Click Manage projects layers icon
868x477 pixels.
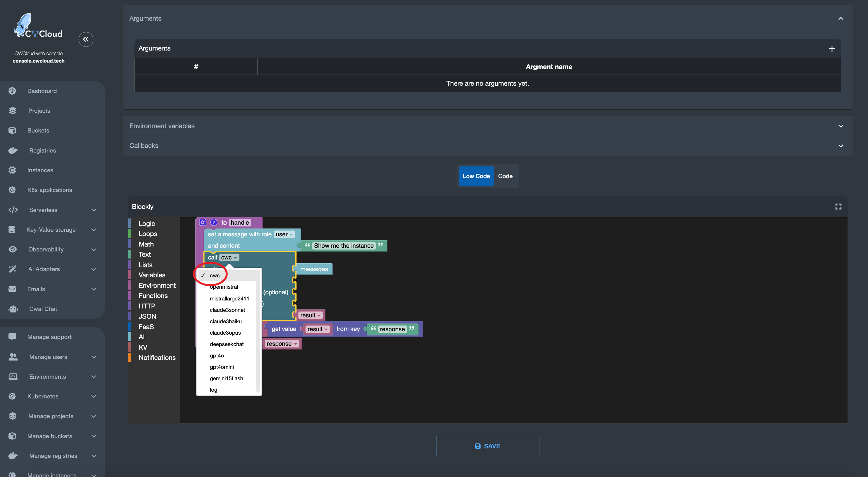point(12,416)
